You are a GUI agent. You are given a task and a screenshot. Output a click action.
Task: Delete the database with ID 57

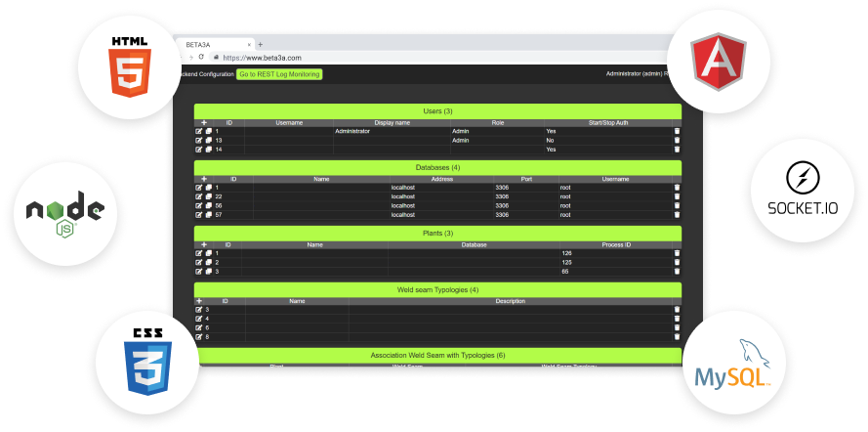pos(677,215)
